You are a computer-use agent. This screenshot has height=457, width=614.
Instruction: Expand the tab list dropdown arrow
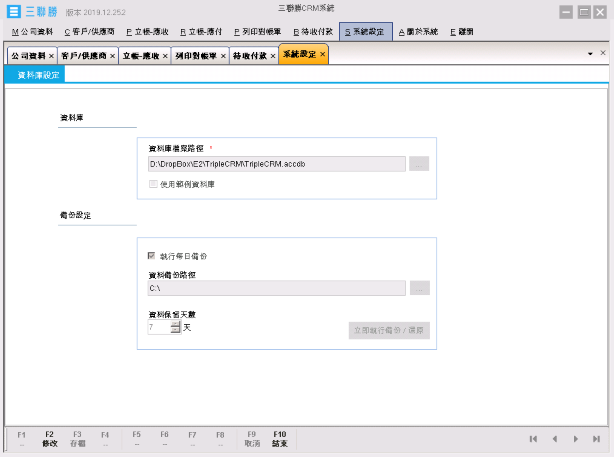coord(590,54)
